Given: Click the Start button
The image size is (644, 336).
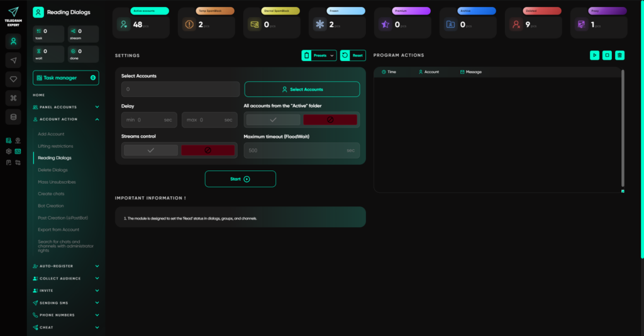Looking at the screenshot, I should (x=240, y=179).
